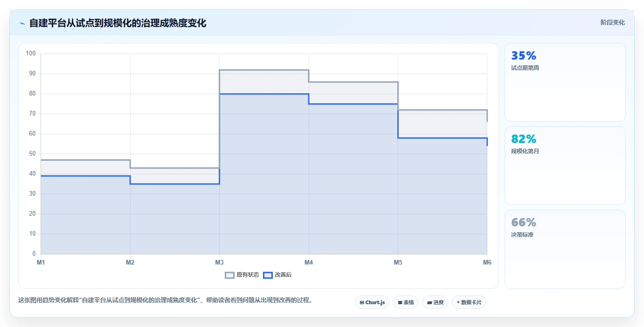Click the blue line step at 80 between M3 and M4
644x327 pixels.
264,94
